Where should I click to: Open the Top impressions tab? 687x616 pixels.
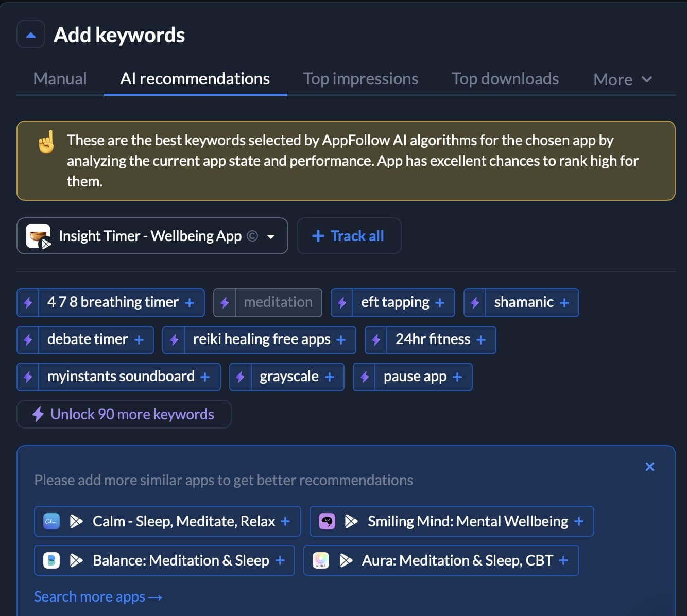pos(360,79)
